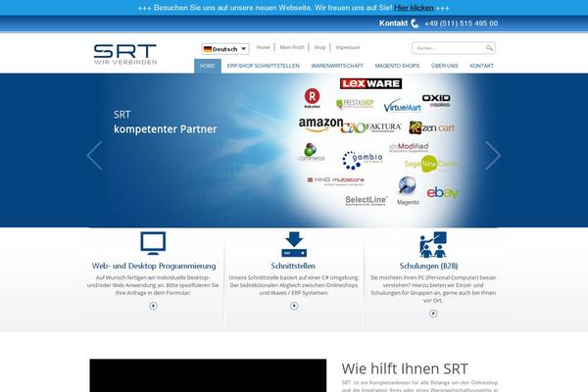Open the MAGENTO SHOPS menu item
Image resolution: width=588 pixels, height=392 pixels.
(x=397, y=66)
